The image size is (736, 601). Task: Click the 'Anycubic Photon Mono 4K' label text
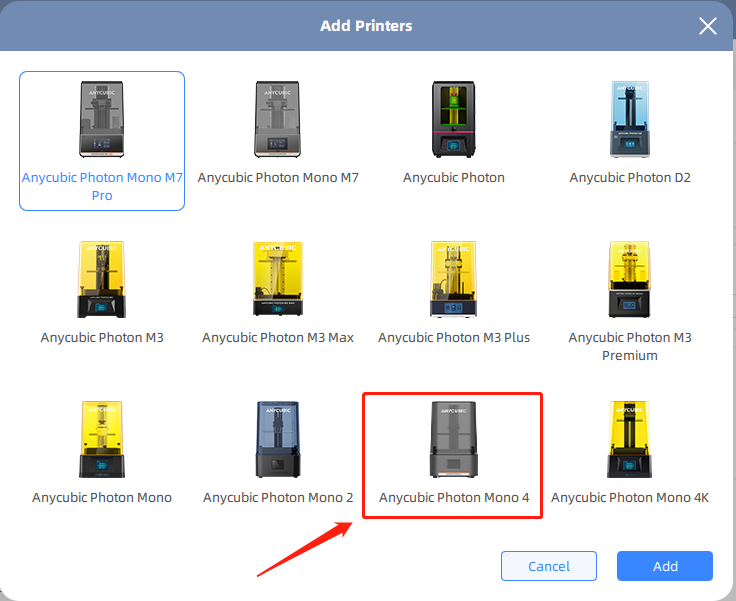[630, 498]
